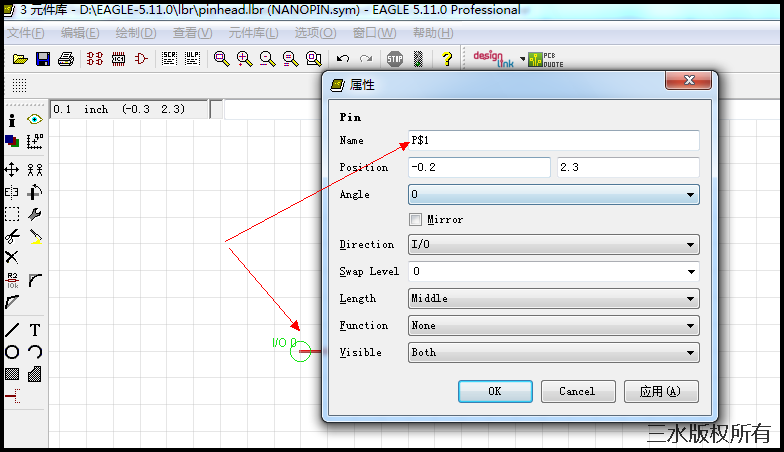Click the Undo arrow icon
The image size is (784, 452).
tap(343, 59)
